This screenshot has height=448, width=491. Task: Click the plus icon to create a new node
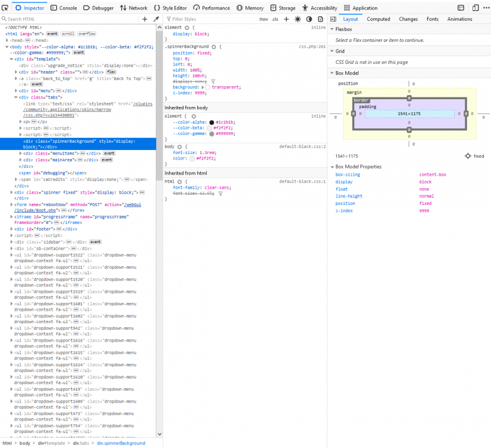tap(145, 19)
